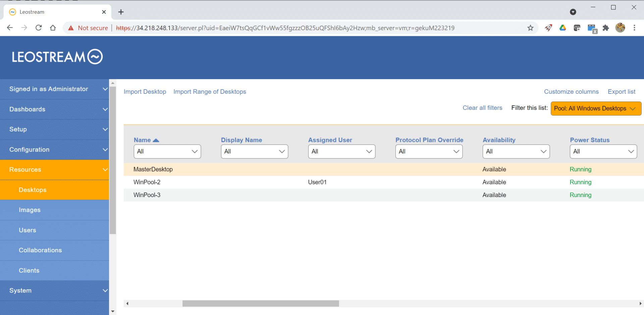Expand the Dashboards menu

click(54, 109)
